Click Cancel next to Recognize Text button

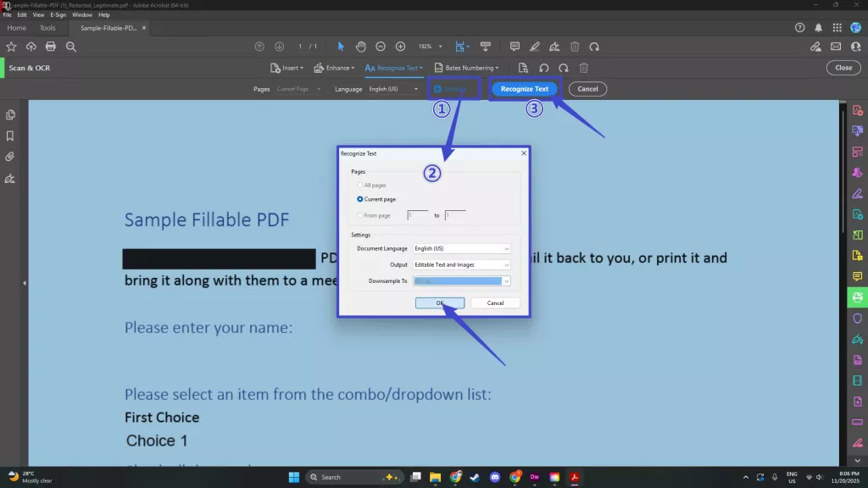pos(587,89)
